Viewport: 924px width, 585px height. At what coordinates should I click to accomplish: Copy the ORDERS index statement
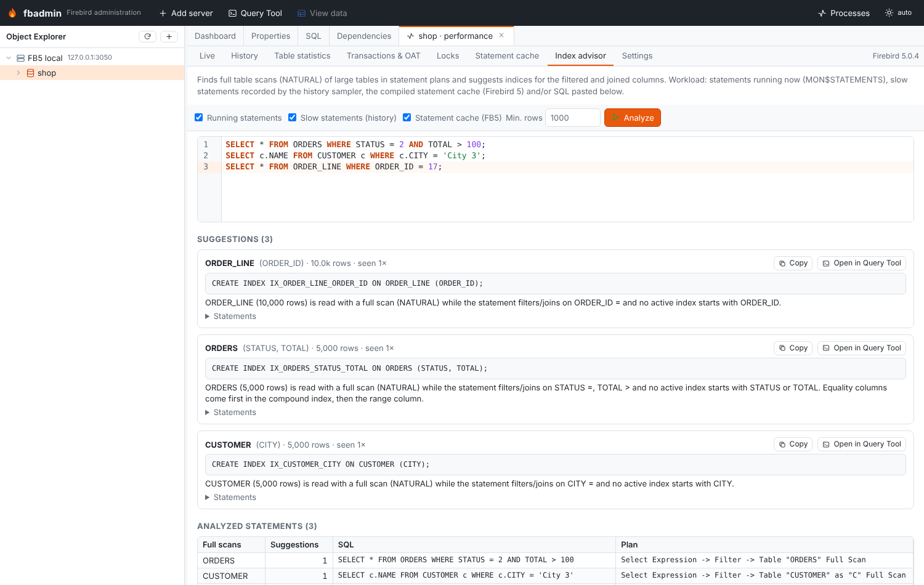click(793, 348)
